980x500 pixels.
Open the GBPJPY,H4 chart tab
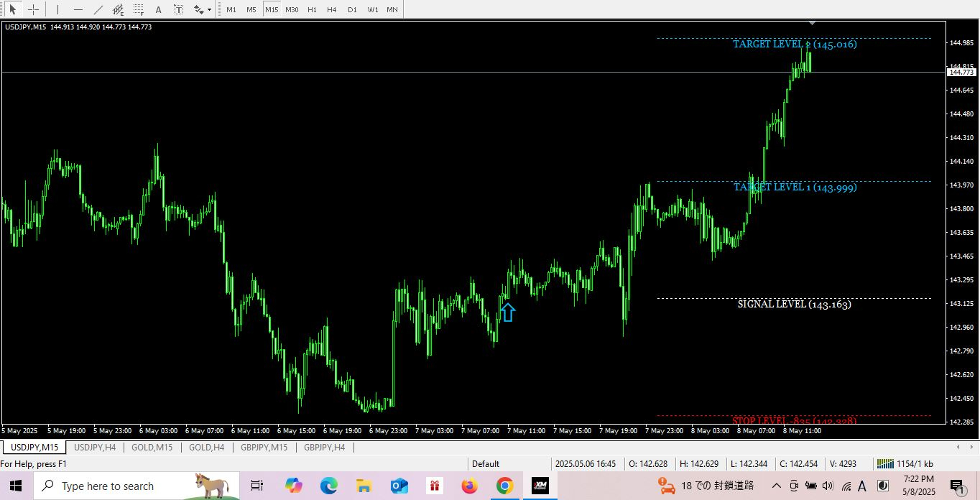(x=324, y=448)
